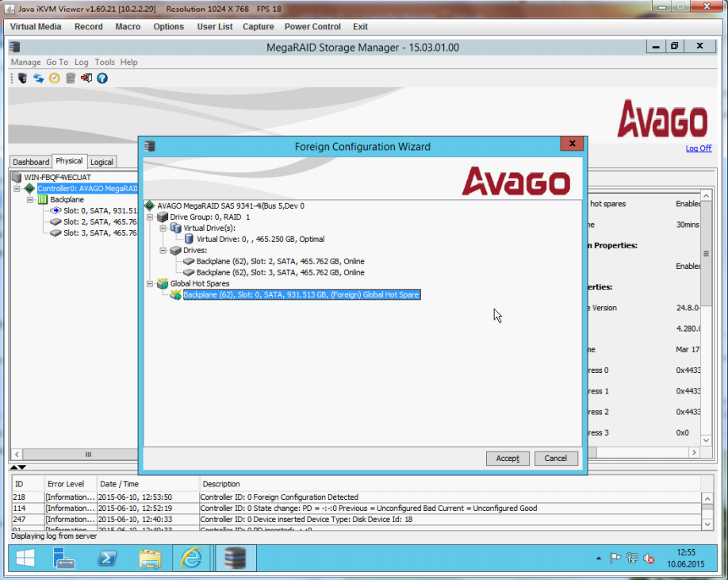Image resolution: width=728 pixels, height=580 pixels.
Task: Click the red arrow logout toolbar icon
Action: point(86,78)
